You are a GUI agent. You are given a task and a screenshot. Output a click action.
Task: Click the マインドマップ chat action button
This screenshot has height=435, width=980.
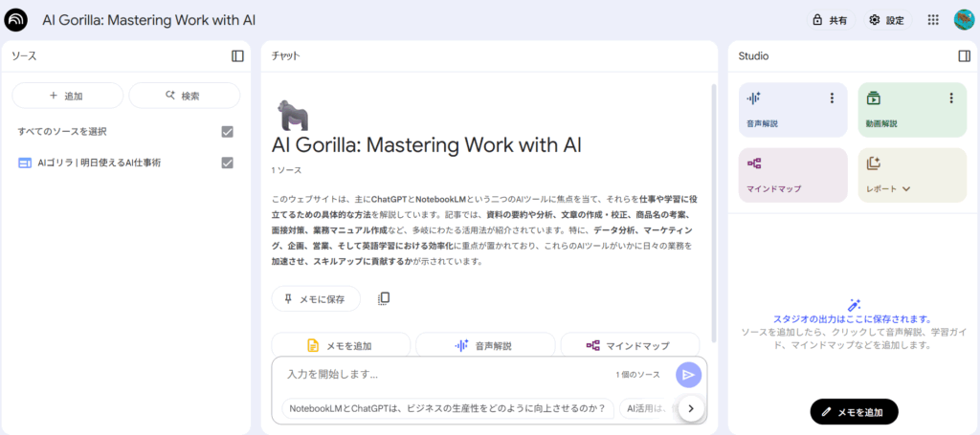point(630,345)
